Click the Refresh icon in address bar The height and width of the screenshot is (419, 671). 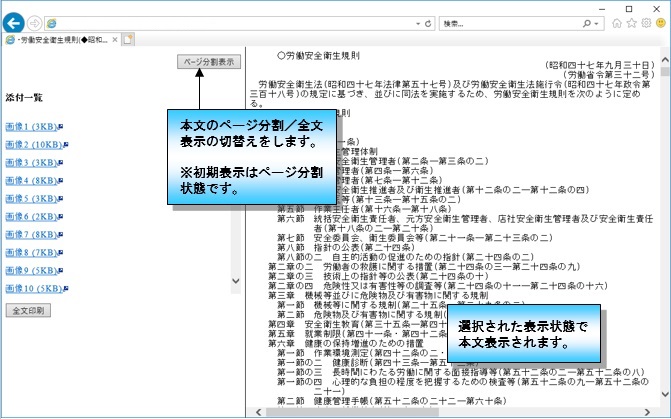(x=428, y=22)
